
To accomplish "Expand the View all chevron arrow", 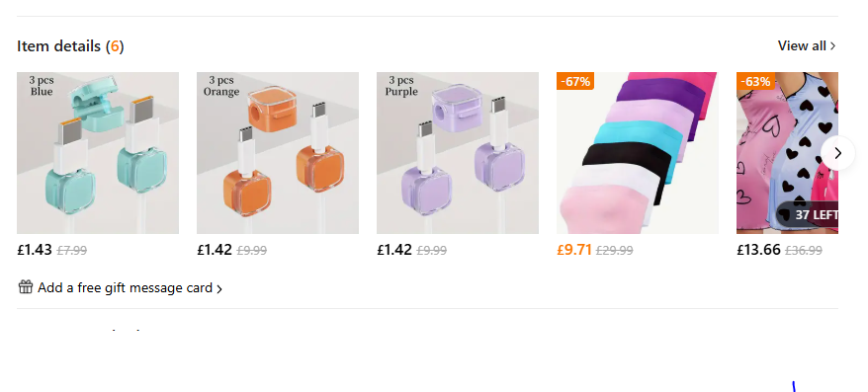I will coord(832,46).
